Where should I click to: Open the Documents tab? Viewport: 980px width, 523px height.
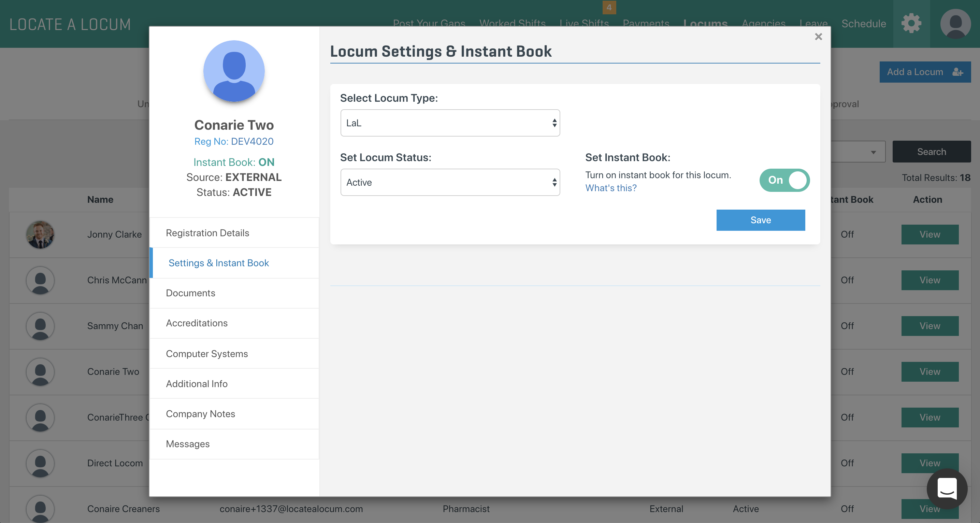191,293
